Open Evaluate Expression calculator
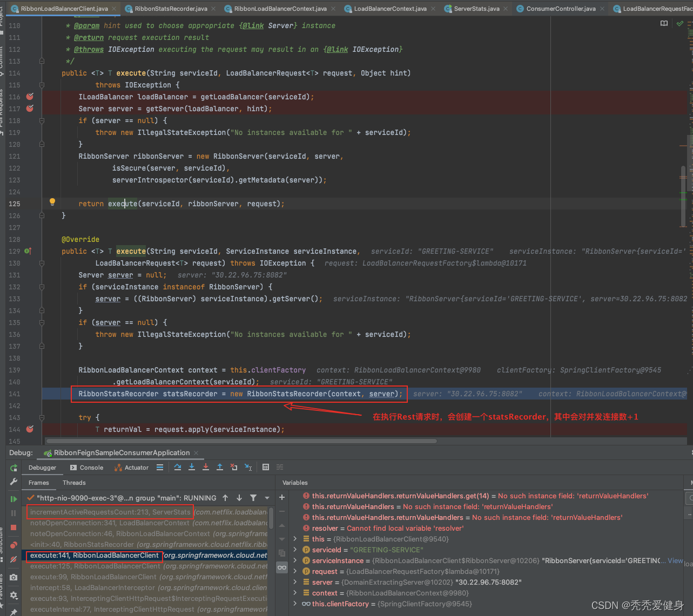693x616 pixels. pos(266,467)
